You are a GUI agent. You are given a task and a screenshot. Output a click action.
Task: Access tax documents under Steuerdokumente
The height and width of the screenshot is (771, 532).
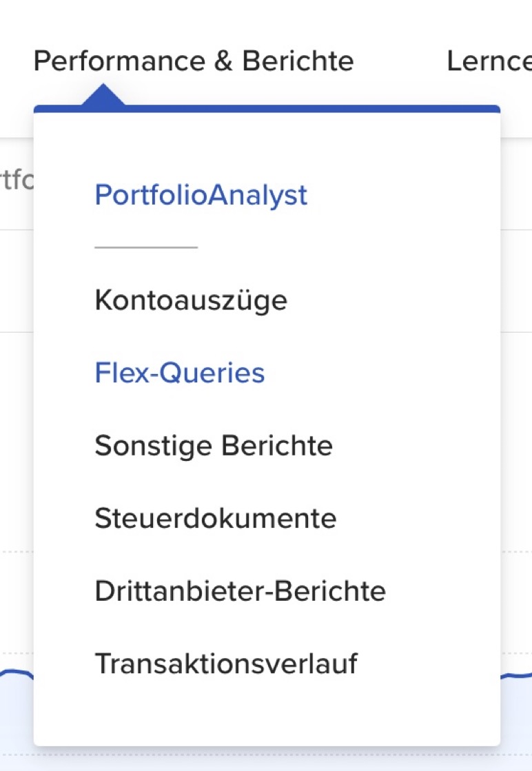(x=215, y=518)
